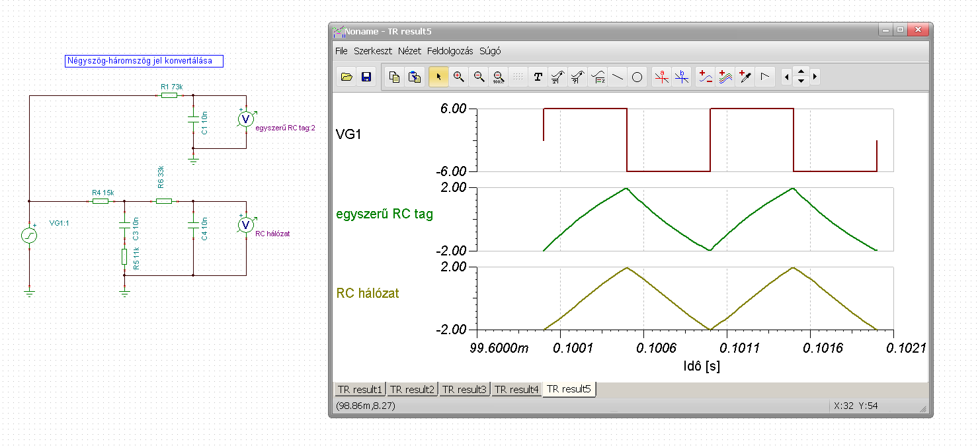
Task: Minimize the TR result5 window
Action: tap(885, 30)
